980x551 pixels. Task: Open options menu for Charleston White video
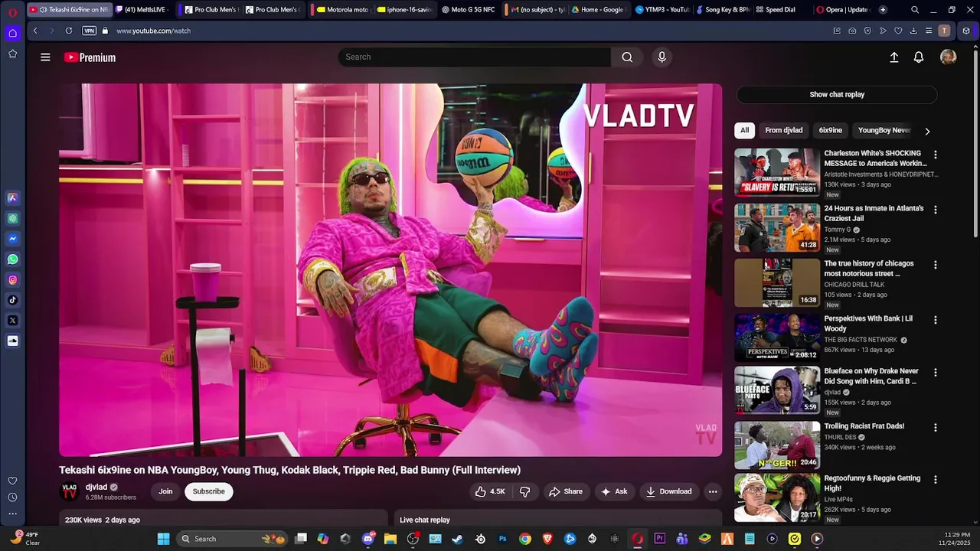pyautogui.click(x=935, y=155)
